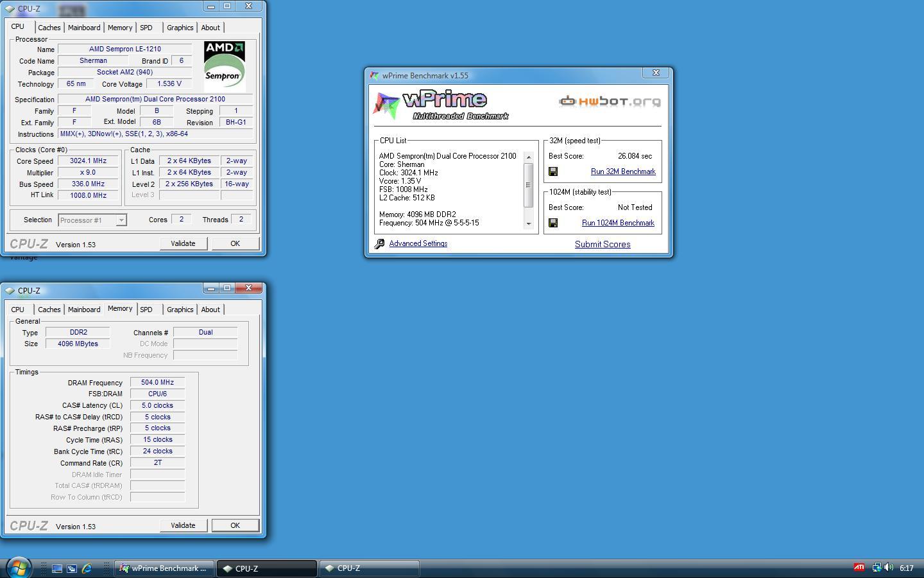Switch to Graphics tab in upper CPU-Z
This screenshot has width=924, height=578.
[180, 28]
